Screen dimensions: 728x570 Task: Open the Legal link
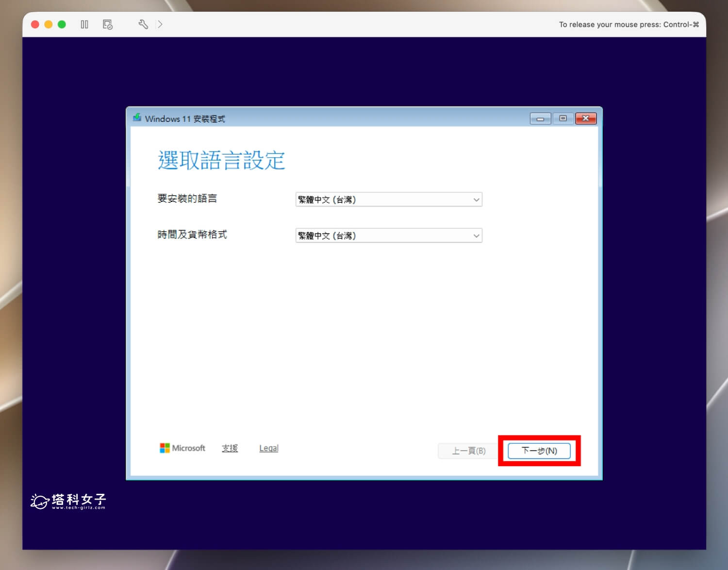pos(269,448)
